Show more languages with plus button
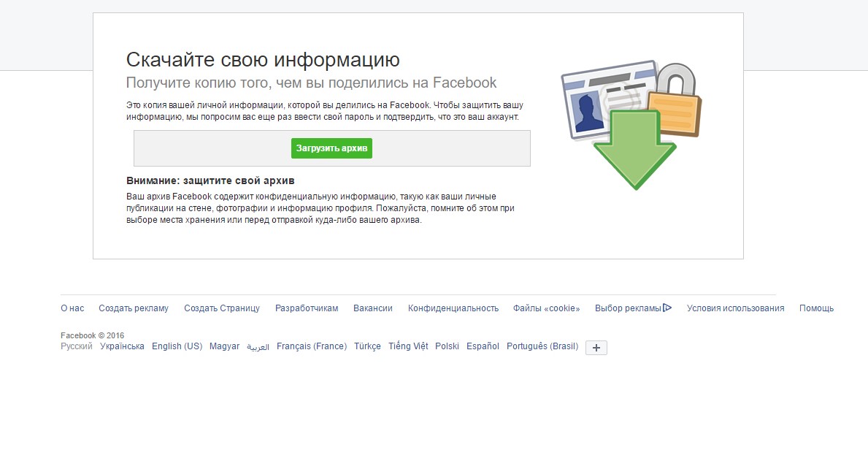This screenshot has height=453, width=868. pos(596,348)
